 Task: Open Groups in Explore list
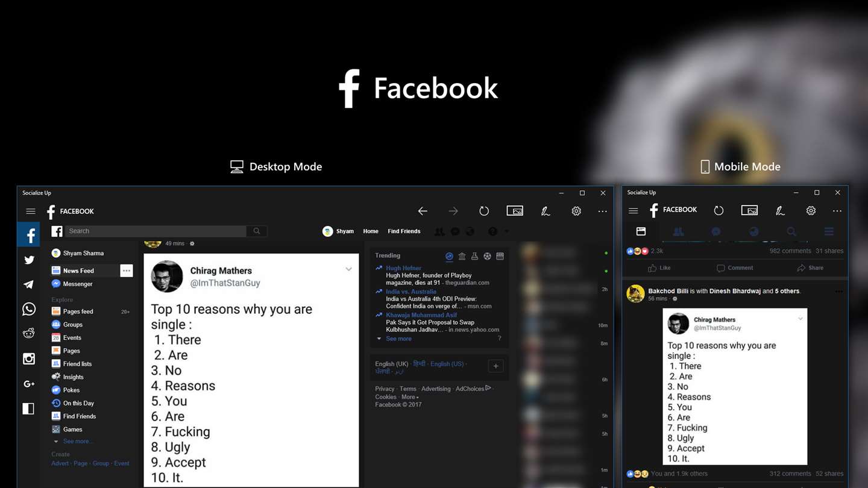pos(68,325)
